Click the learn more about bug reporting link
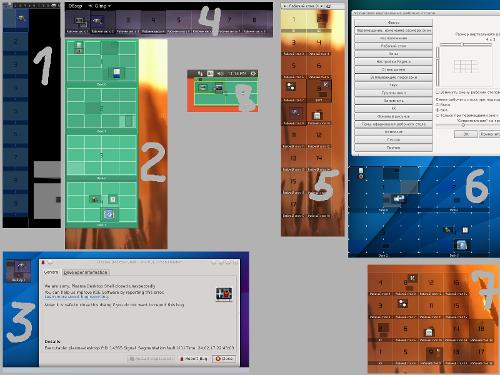Viewport: 500px width, 375px height. click(x=76, y=297)
